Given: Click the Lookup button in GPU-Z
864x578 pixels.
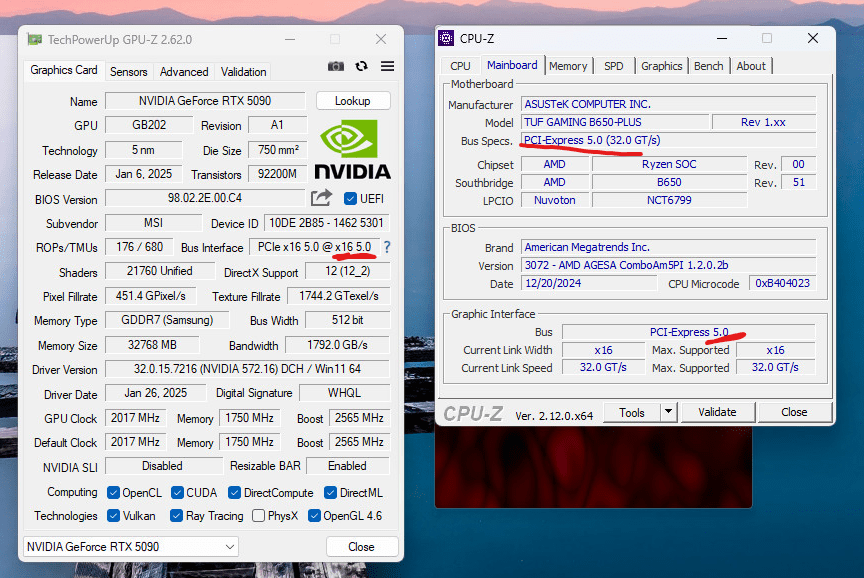Looking at the screenshot, I should [353, 101].
